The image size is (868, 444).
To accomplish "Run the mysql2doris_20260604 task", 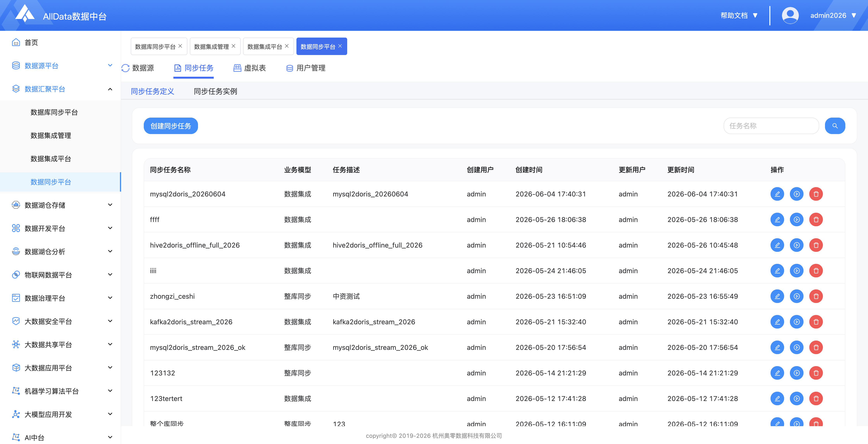I will pyautogui.click(x=797, y=194).
